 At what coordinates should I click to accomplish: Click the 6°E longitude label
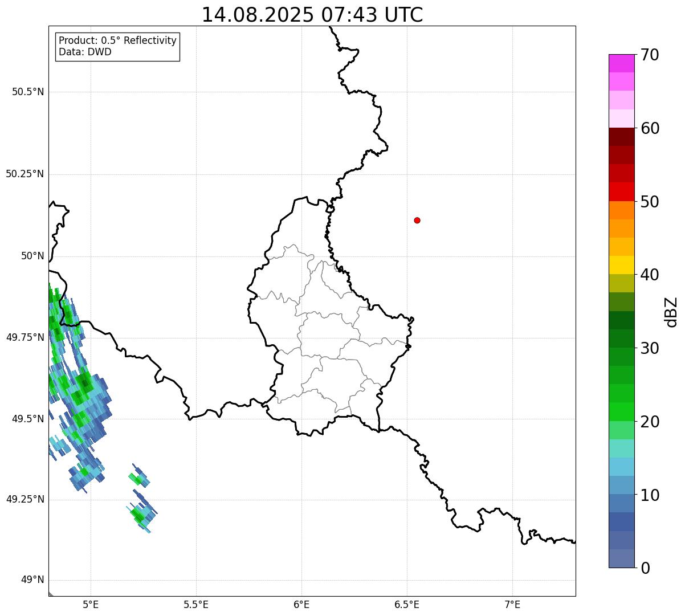click(x=301, y=604)
